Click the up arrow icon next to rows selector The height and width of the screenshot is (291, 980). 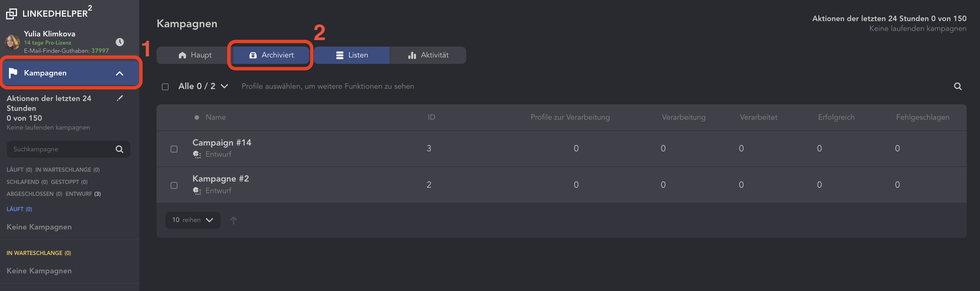tap(233, 220)
